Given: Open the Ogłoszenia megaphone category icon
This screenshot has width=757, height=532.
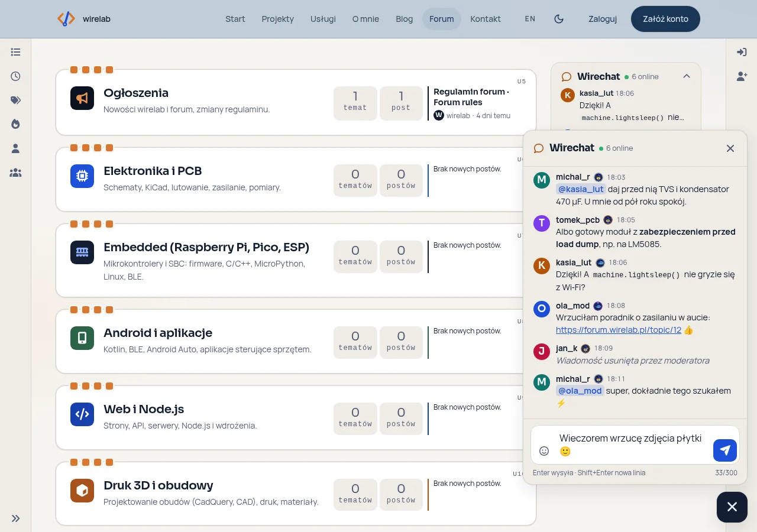Looking at the screenshot, I should click(82, 98).
